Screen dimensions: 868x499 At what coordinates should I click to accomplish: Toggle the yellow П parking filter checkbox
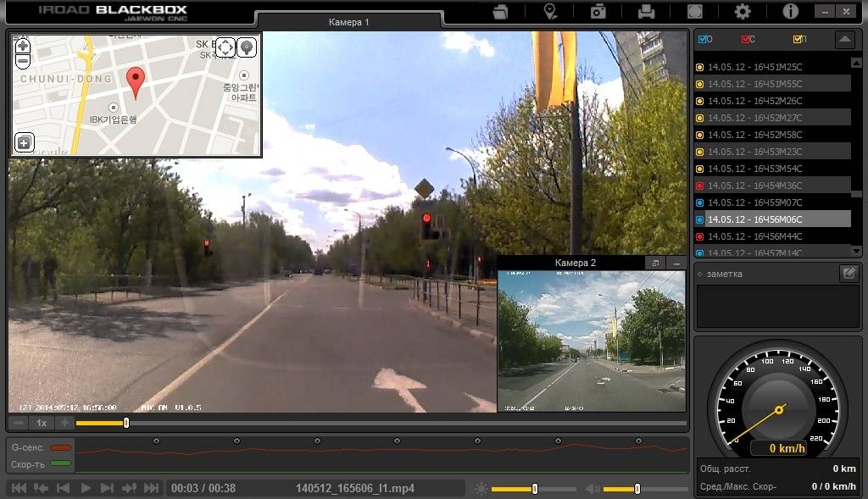pos(800,39)
